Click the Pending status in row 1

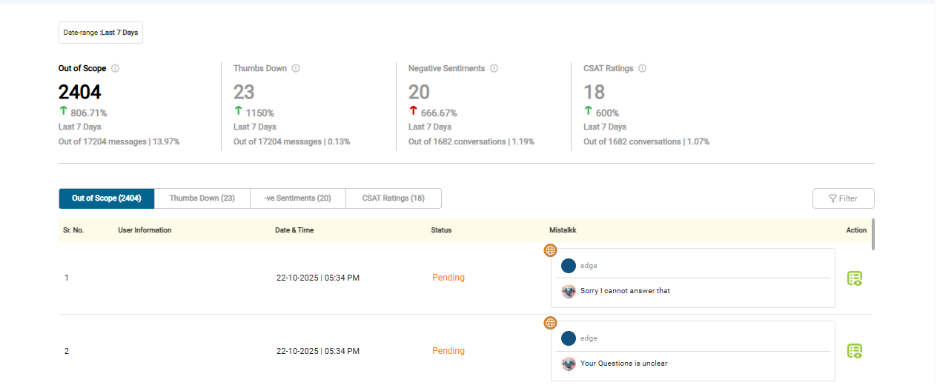click(x=448, y=278)
